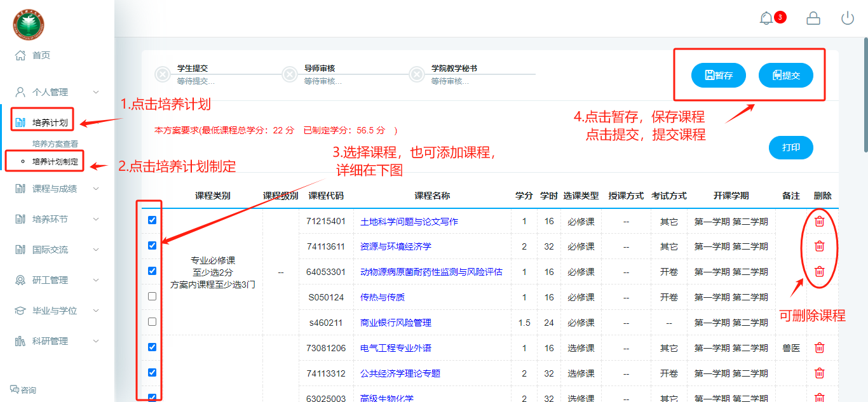Viewport: 868px width, 402px height.
Task: Open the notification bell with 3 alerts
Action: coord(767,18)
